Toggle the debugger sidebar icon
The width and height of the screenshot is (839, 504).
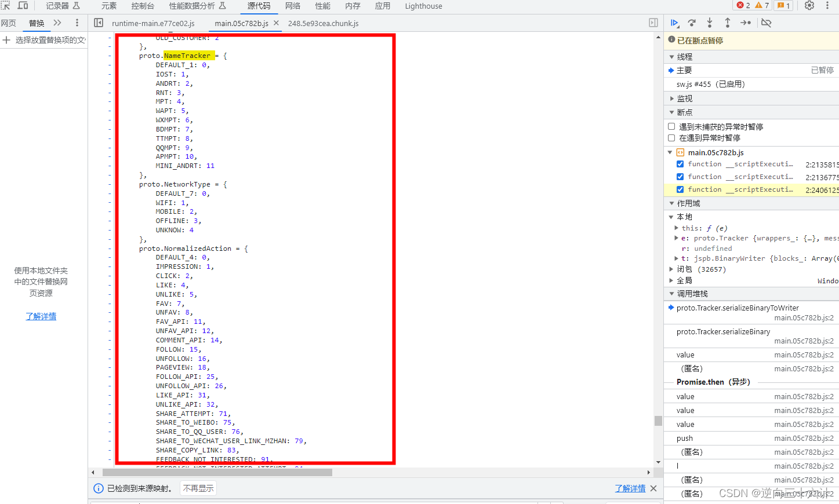point(653,23)
